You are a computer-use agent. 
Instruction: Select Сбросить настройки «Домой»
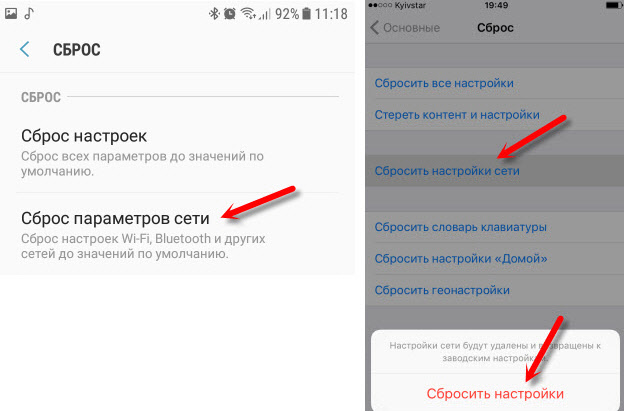(494, 259)
